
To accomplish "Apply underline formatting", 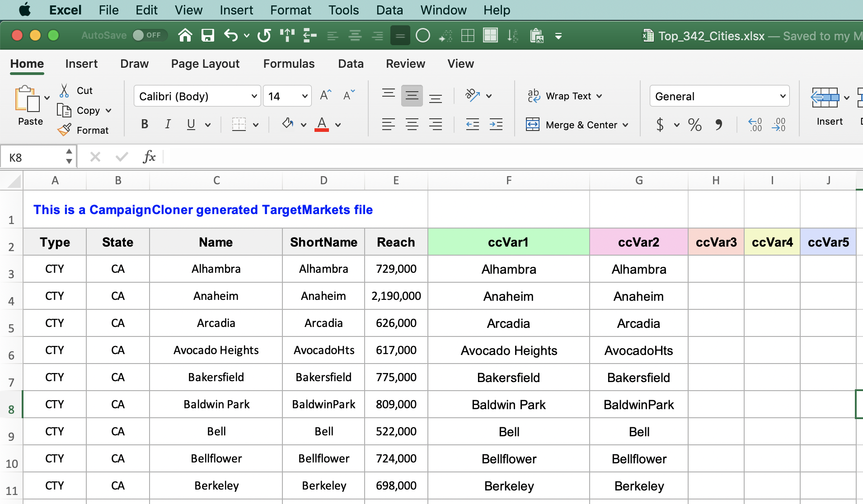I will coord(191,124).
